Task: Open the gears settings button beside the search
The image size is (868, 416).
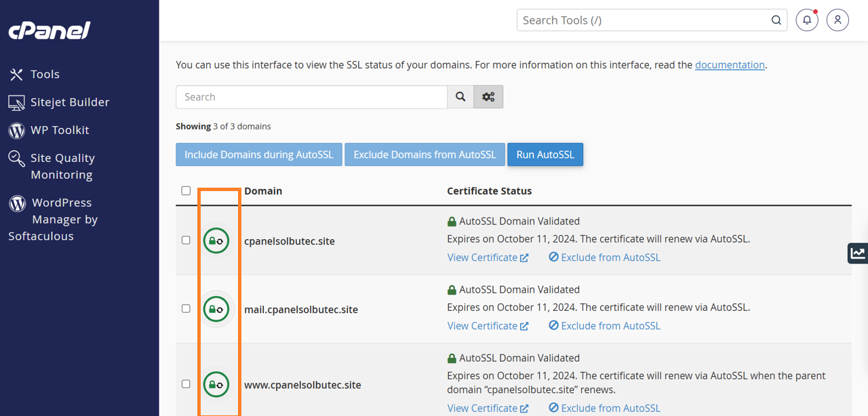Action: tap(488, 97)
